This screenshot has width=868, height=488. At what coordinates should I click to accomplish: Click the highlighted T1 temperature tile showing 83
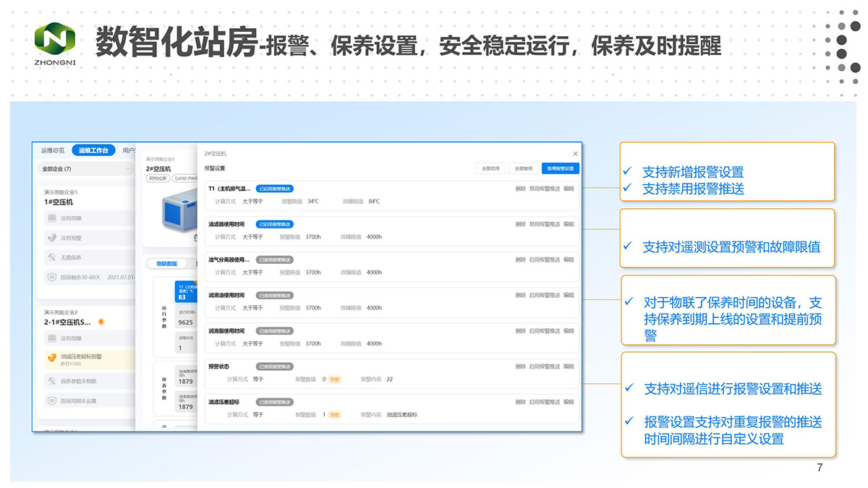pyautogui.click(x=186, y=291)
